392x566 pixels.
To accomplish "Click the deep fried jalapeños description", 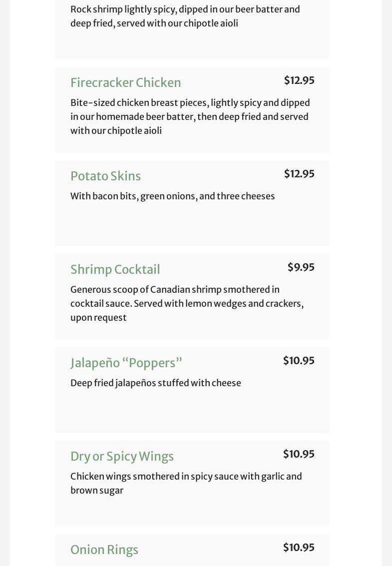I will (156, 383).
